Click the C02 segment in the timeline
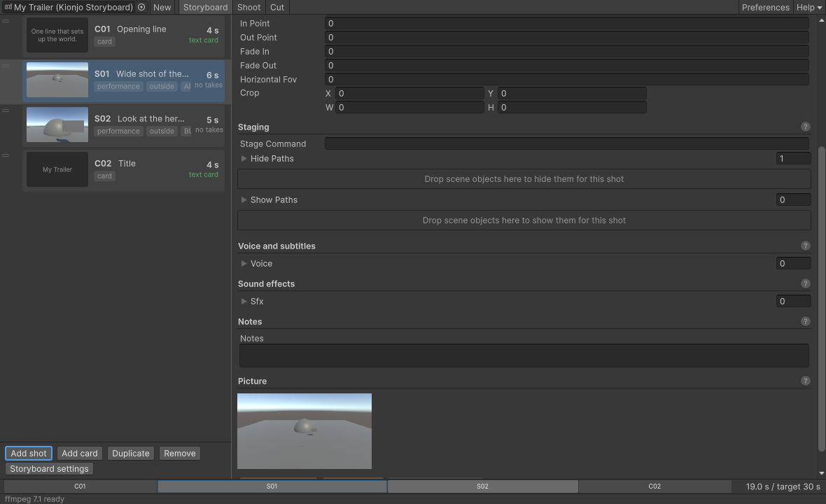The image size is (826, 504). 654,486
